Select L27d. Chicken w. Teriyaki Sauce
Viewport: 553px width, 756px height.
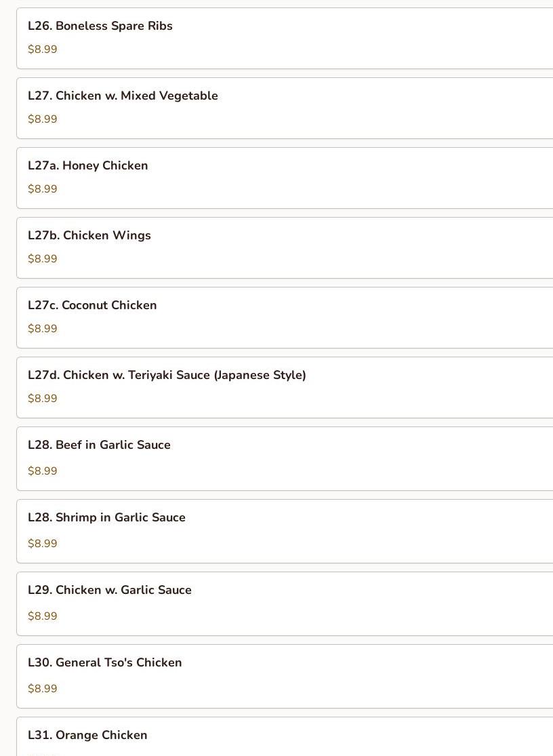click(x=285, y=388)
